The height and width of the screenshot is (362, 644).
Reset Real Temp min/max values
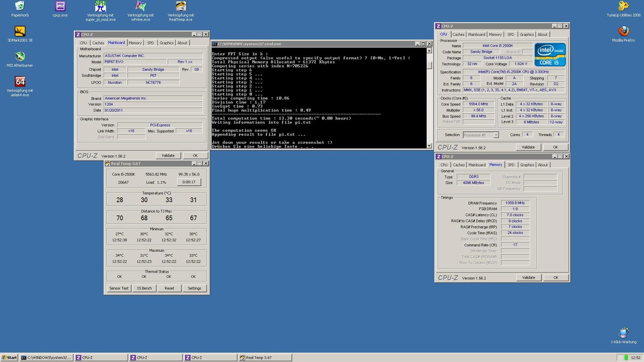169,288
